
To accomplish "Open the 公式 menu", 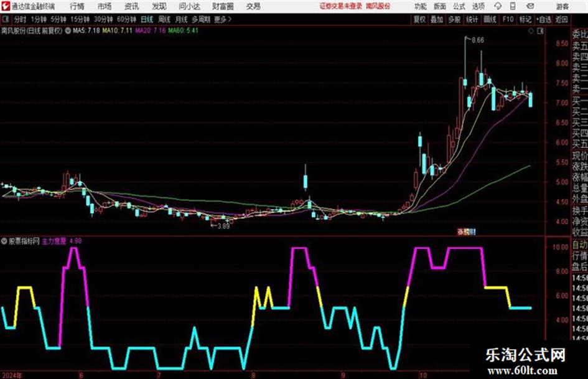I will pyautogui.click(x=459, y=6).
